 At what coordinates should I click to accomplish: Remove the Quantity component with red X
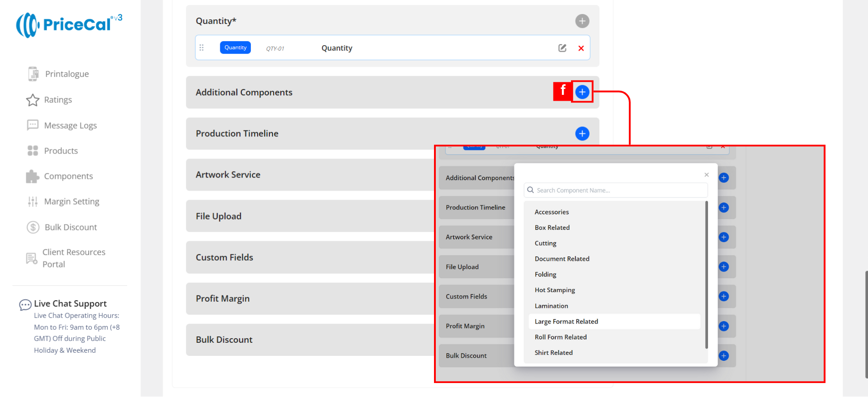581,48
